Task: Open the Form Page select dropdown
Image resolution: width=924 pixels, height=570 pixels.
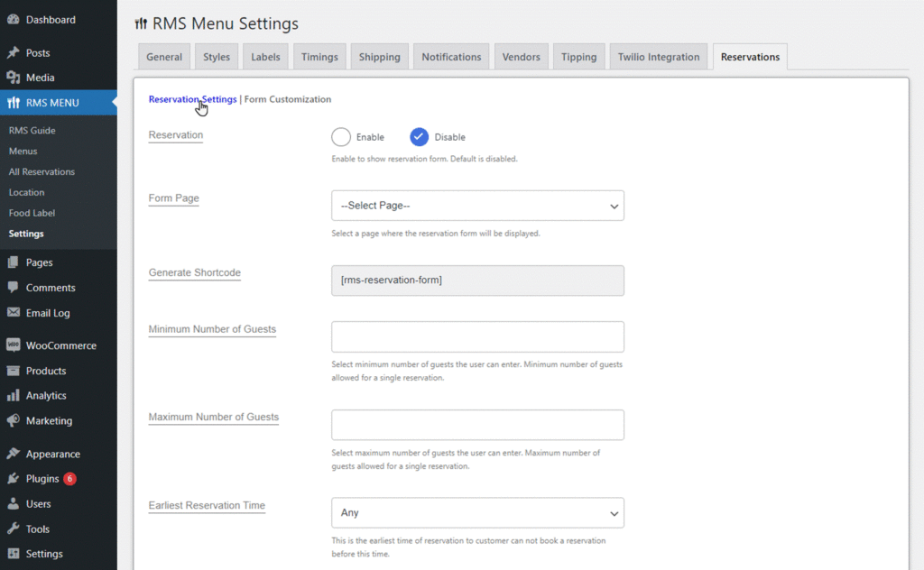Action: click(477, 206)
